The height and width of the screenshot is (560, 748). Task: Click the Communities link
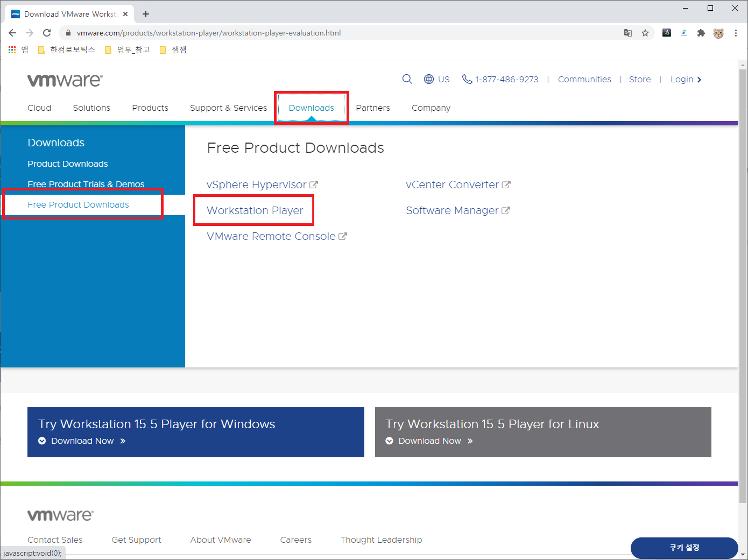tap(584, 79)
